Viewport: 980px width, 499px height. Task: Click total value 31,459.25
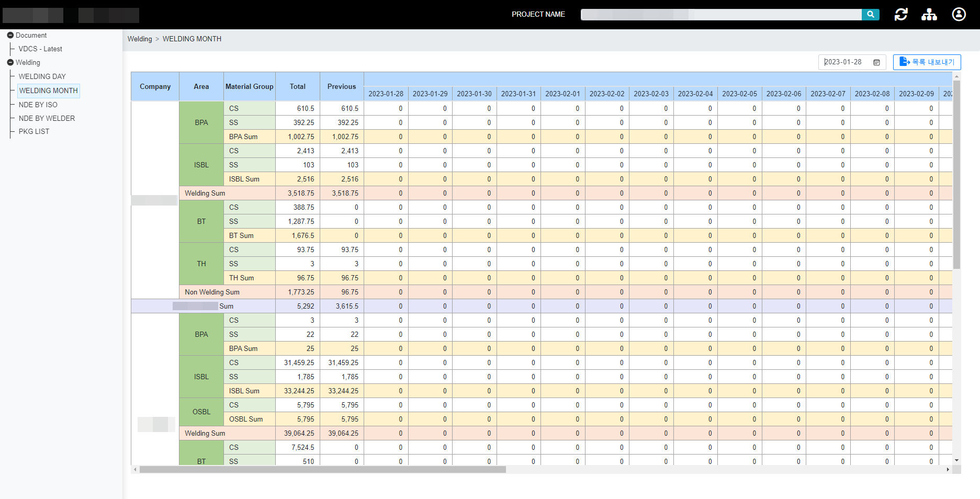click(x=299, y=362)
